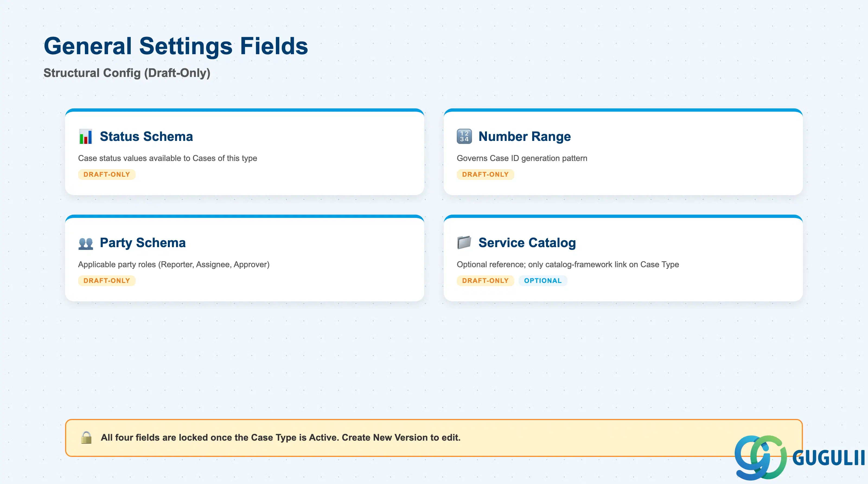This screenshot has height=484, width=868.
Task: Click 'Optional reference; only catalog-framework link' text
Action: [x=568, y=265]
